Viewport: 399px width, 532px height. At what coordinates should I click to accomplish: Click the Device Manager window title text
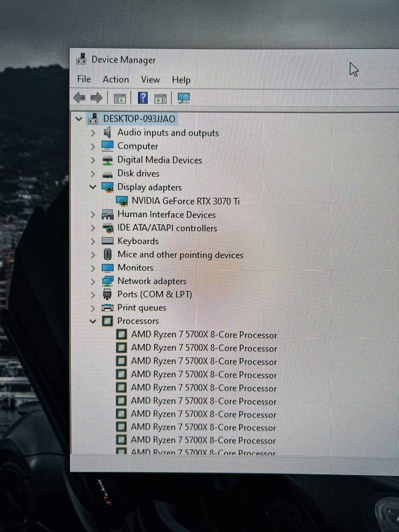124,60
